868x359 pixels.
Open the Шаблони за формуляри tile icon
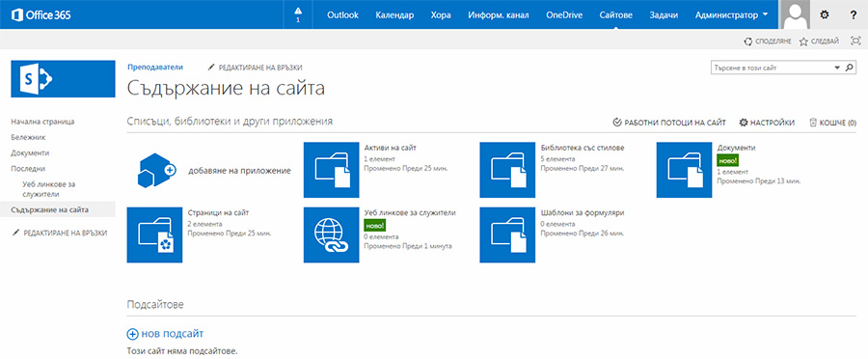(x=507, y=235)
